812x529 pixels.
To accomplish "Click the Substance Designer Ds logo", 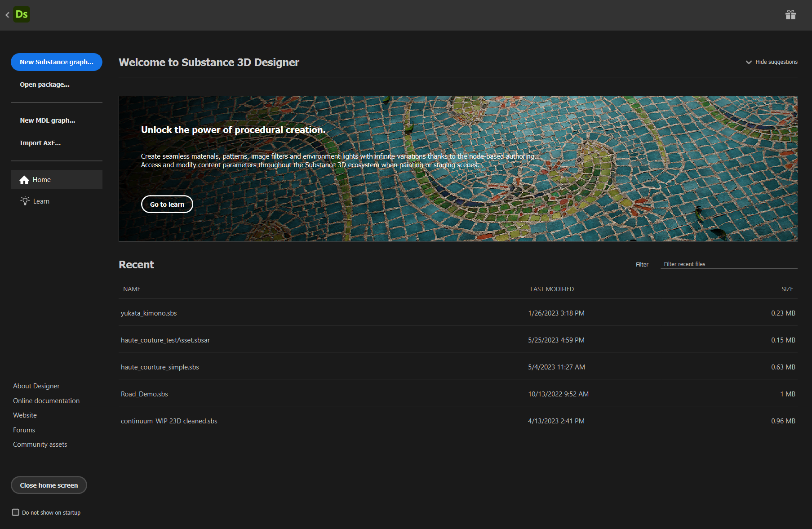I will 22,14.
